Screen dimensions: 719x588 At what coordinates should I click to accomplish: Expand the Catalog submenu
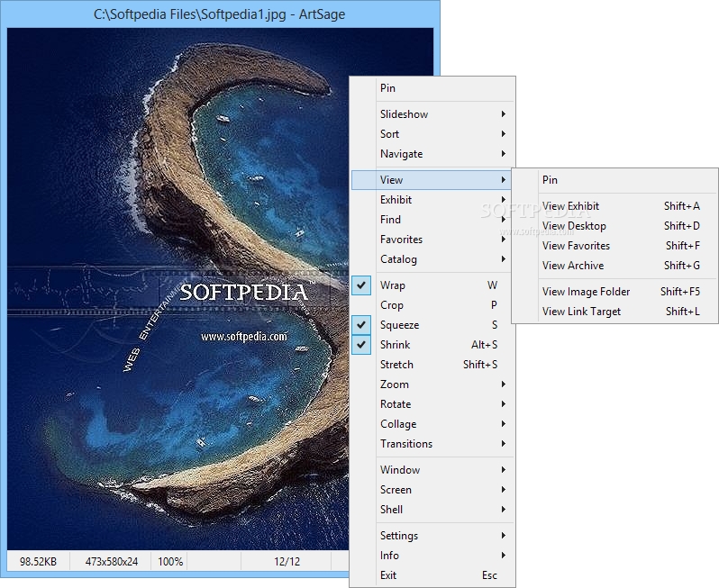(432, 259)
